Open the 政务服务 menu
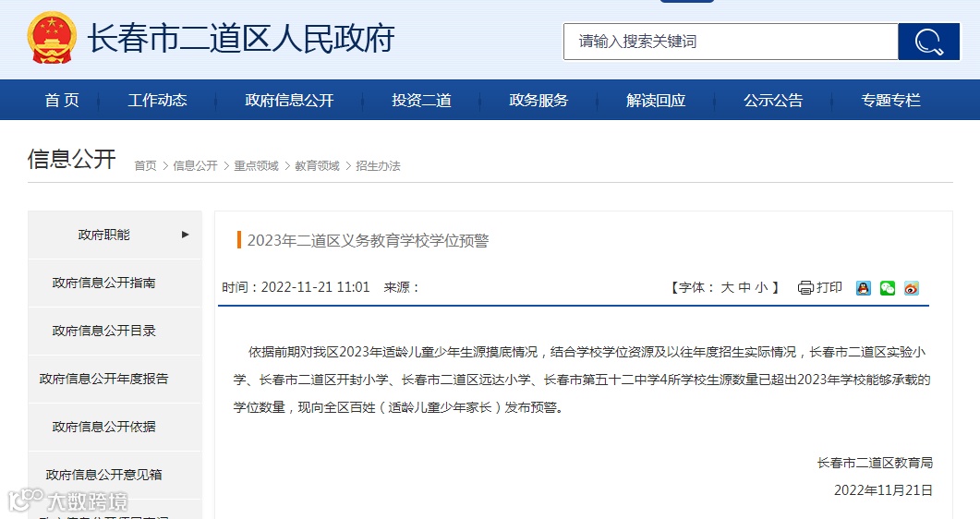Image resolution: width=980 pixels, height=519 pixels. point(538,100)
